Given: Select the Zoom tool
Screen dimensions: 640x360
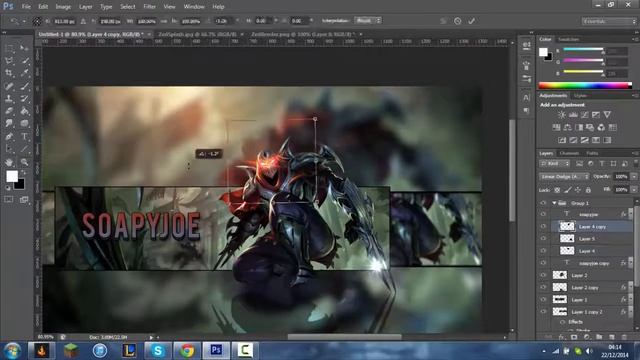Looking at the screenshot, I should click(24, 162).
